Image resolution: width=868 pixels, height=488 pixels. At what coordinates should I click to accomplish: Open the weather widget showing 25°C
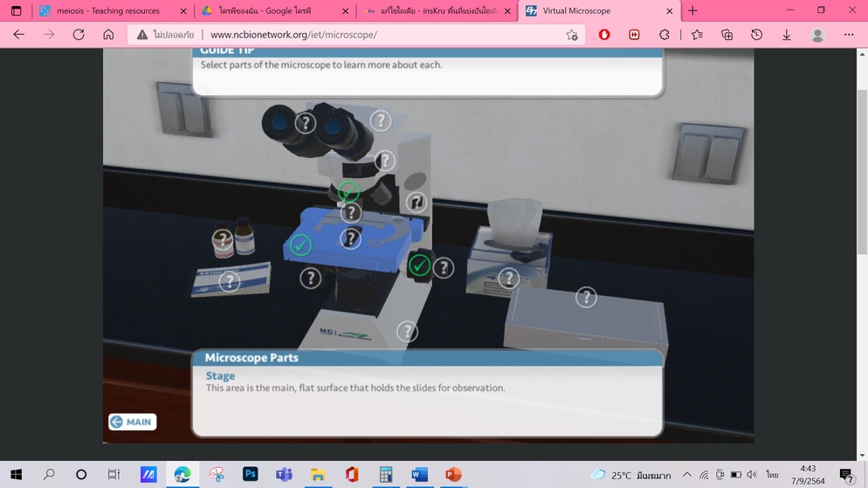[x=630, y=475]
